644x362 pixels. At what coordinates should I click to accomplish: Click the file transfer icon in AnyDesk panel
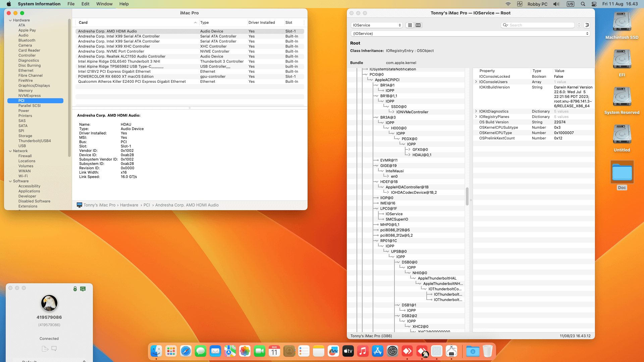point(45,349)
